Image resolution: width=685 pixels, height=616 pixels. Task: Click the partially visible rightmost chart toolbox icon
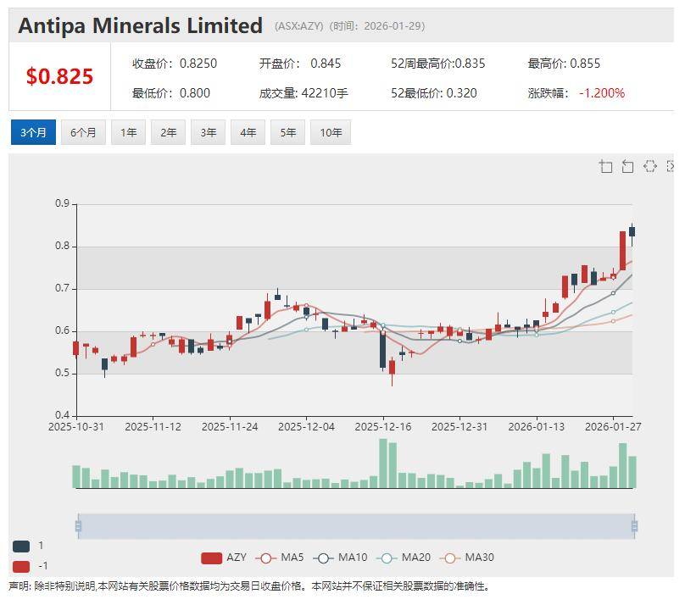click(671, 166)
